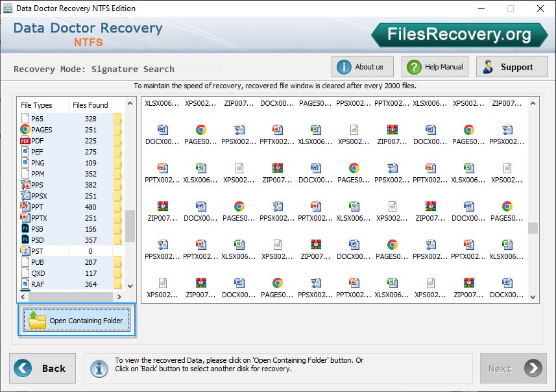Viewport: 556px width, 392px height.
Task: Go back using the Back button
Action: (x=43, y=368)
